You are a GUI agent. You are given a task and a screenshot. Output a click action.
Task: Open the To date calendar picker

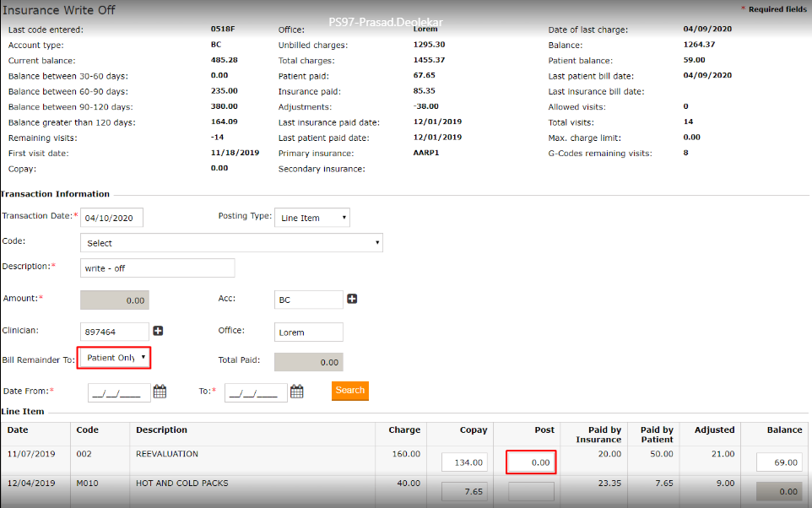point(296,392)
